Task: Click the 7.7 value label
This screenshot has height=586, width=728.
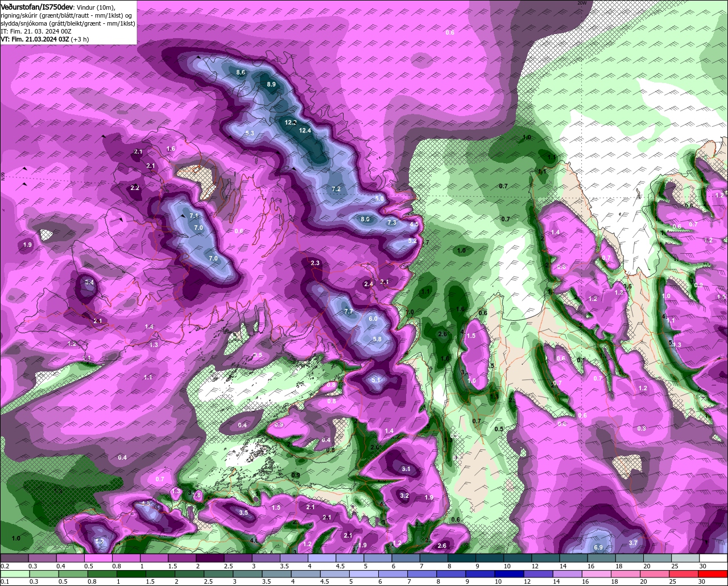Action: tap(349, 311)
